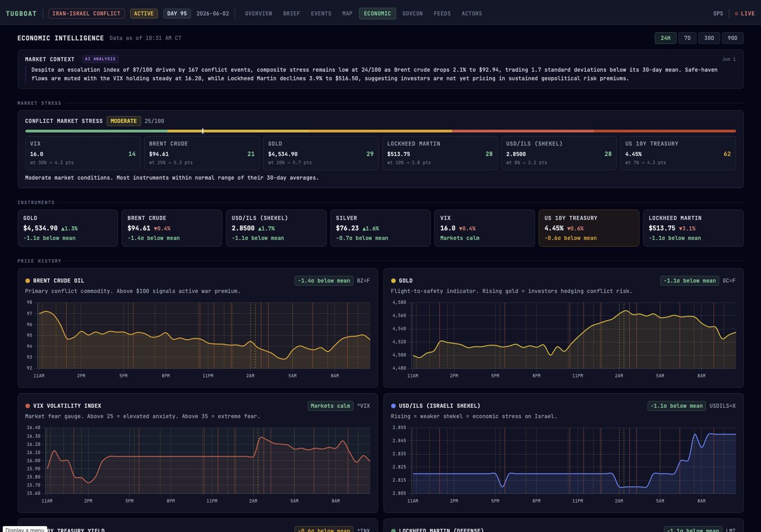Click the MODERATE stress badge
761x532 pixels.
(124, 121)
